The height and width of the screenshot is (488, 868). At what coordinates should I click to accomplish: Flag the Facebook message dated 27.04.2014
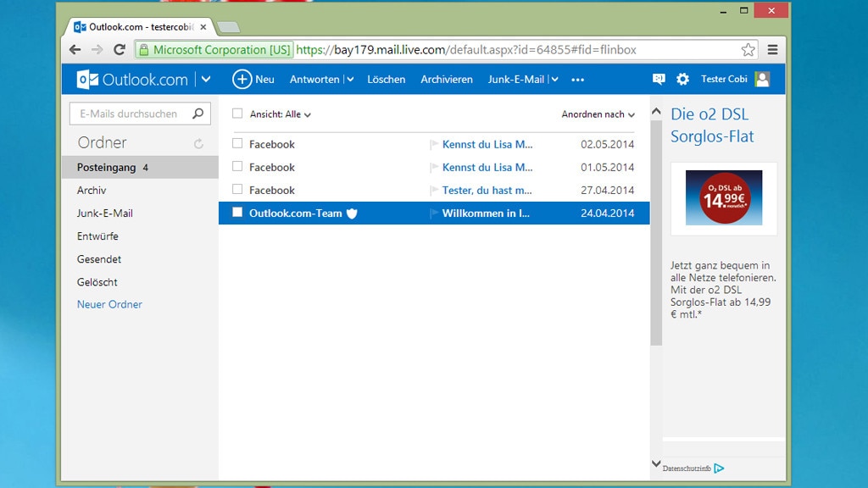435,191
